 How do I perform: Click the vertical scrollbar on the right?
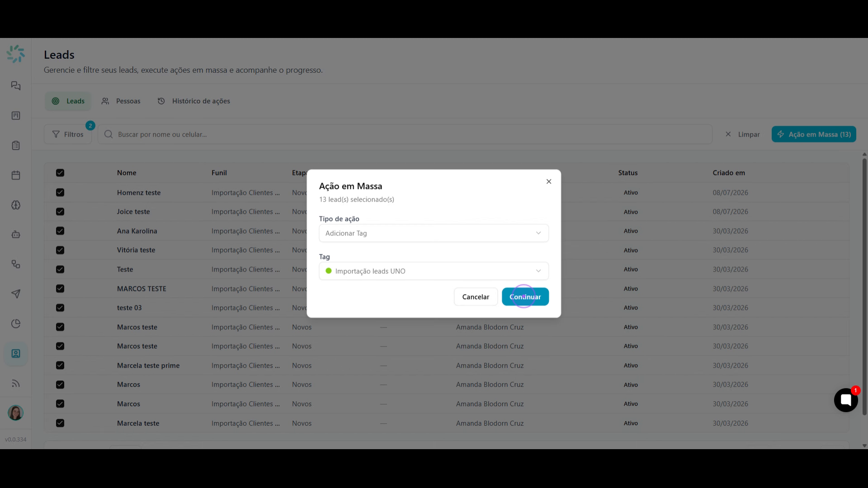(864, 286)
